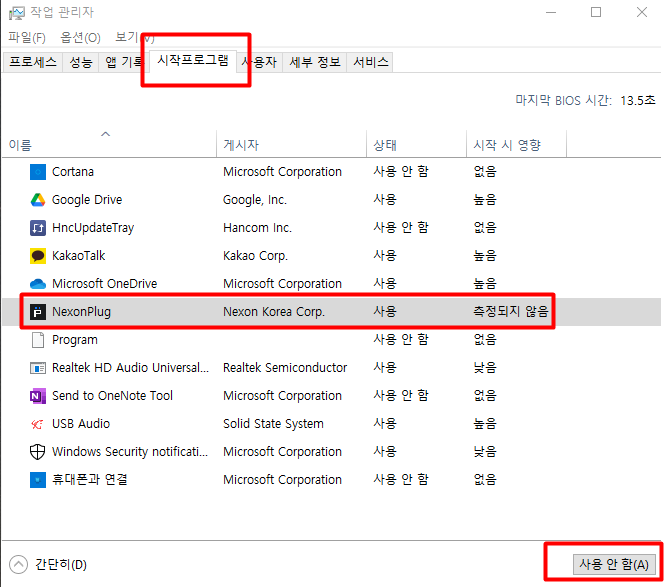
Task: Switch to the 서비스 tab
Action: (370, 62)
